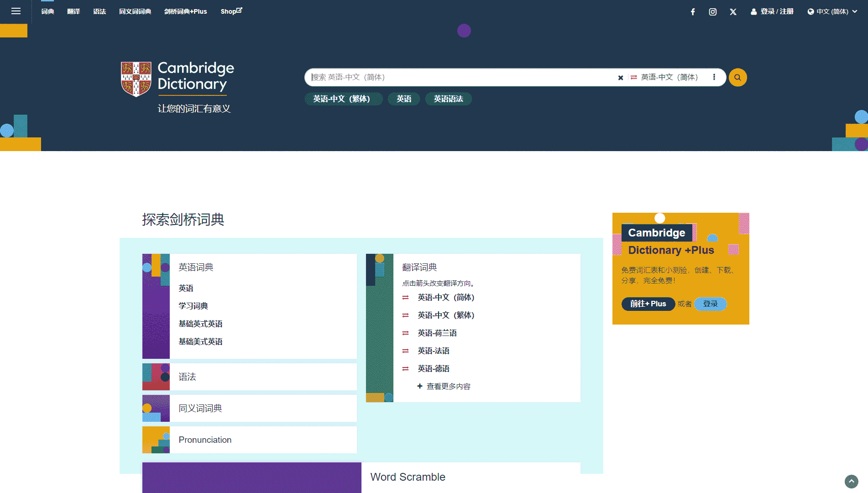Screen dimensions: 868x493
Task: Swap direction arrows for 英语-法语
Action: pos(405,351)
